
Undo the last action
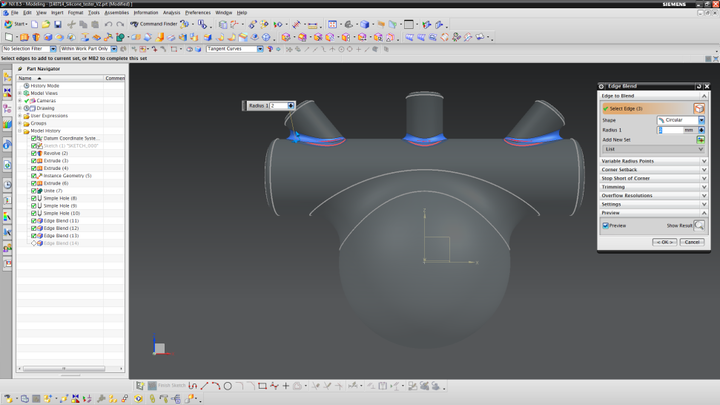click(x=108, y=24)
